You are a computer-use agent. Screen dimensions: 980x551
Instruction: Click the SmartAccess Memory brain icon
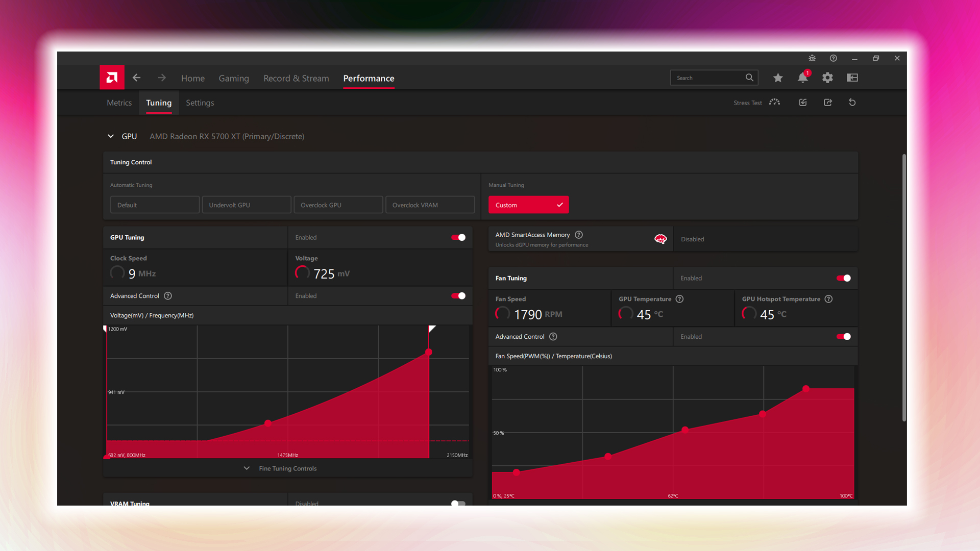pyautogui.click(x=660, y=239)
